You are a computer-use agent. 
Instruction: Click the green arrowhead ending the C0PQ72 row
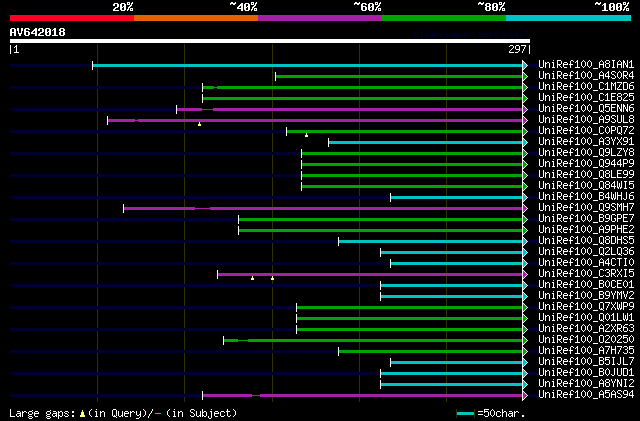coord(525,131)
